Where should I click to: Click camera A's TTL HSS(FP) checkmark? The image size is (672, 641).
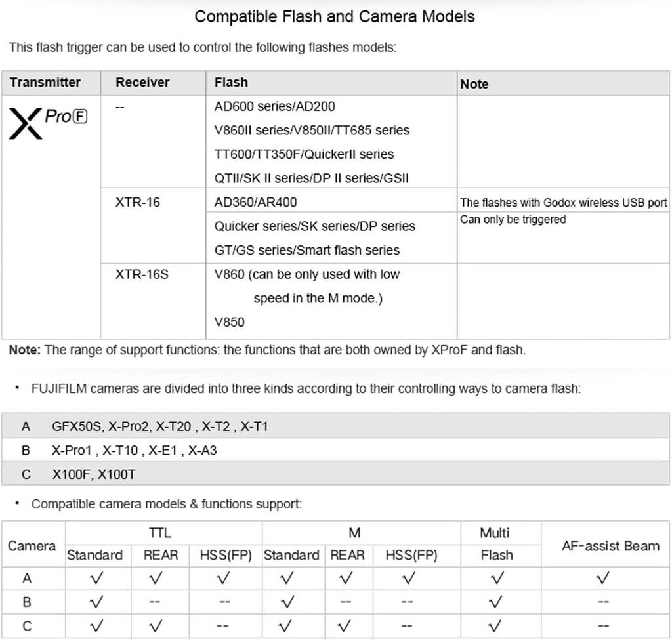(224, 578)
